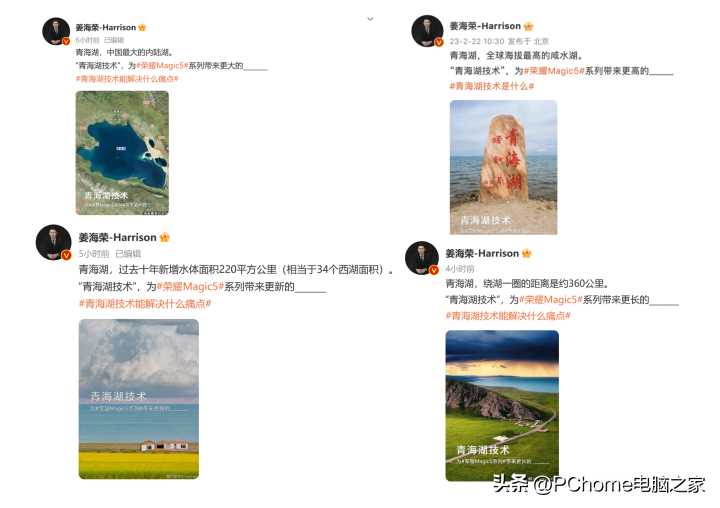This screenshot has width=720, height=508.
Task: Open #荣耀Magic5# hashtag in top-left post
Action: (x=162, y=66)
